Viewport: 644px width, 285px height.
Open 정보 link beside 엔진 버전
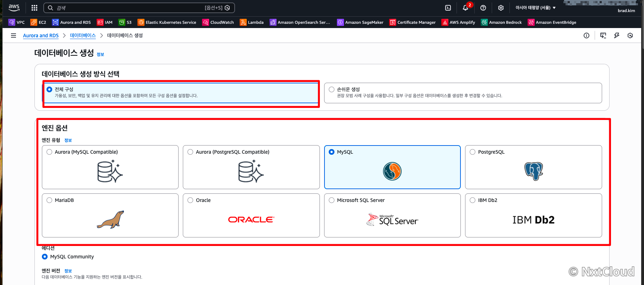[x=68, y=271]
